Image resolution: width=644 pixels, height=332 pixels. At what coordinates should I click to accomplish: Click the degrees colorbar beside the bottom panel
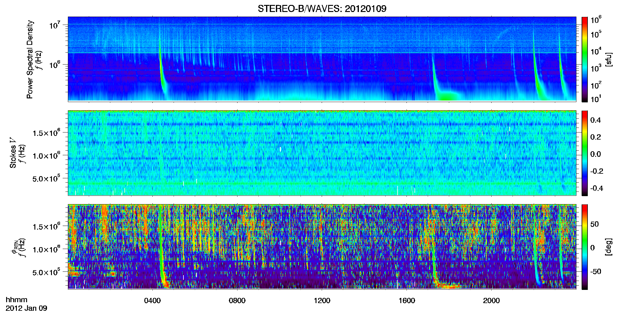pyautogui.click(x=585, y=247)
